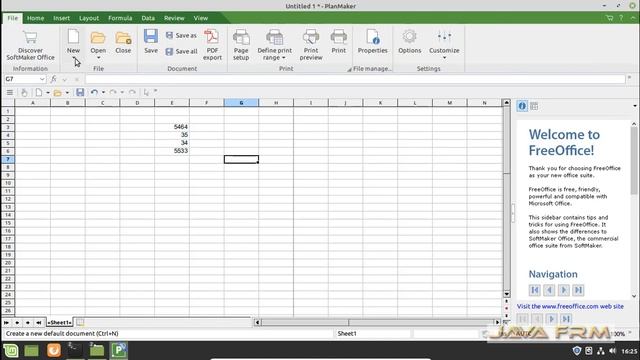
Task: Click sidebar grid icon next to info
Action: pyautogui.click(x=534, y=107)
